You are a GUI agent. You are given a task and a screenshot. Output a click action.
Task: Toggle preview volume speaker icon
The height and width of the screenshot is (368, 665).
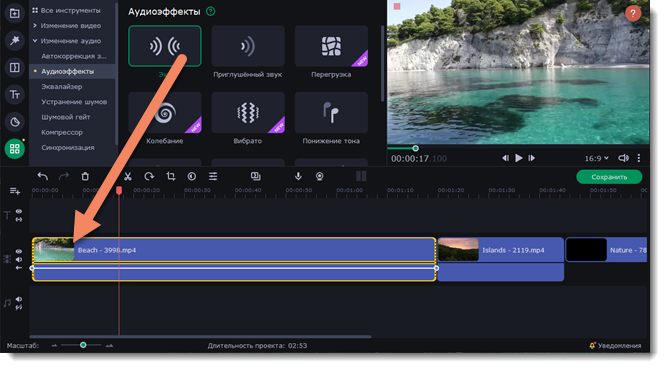click(623, 158)
